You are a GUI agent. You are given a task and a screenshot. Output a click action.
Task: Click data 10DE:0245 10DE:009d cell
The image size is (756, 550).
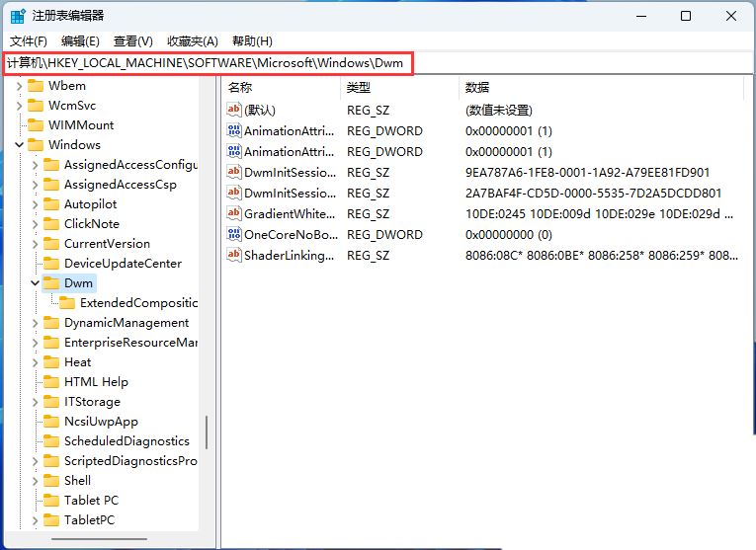point(599,214)
